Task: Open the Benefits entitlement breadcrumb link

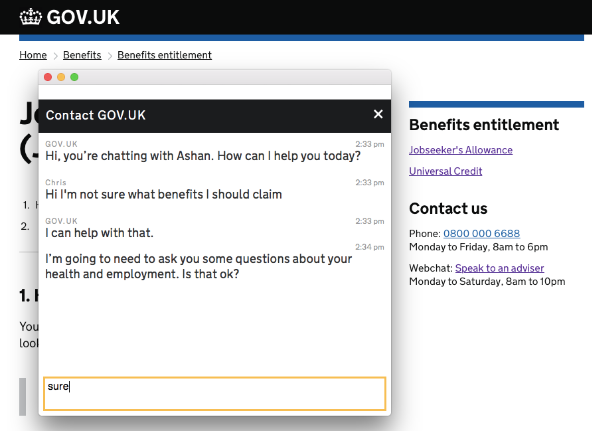Action: [164, 55]
